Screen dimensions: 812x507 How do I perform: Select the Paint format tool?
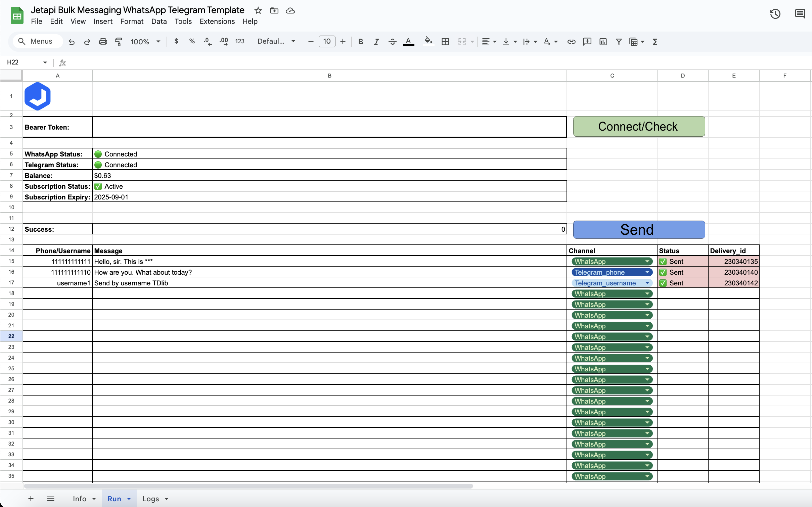pos(119,42)
